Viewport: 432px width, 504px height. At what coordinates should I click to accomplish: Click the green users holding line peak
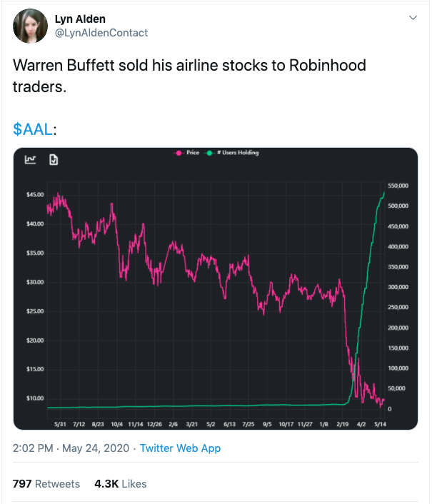[x=383, y=193]
